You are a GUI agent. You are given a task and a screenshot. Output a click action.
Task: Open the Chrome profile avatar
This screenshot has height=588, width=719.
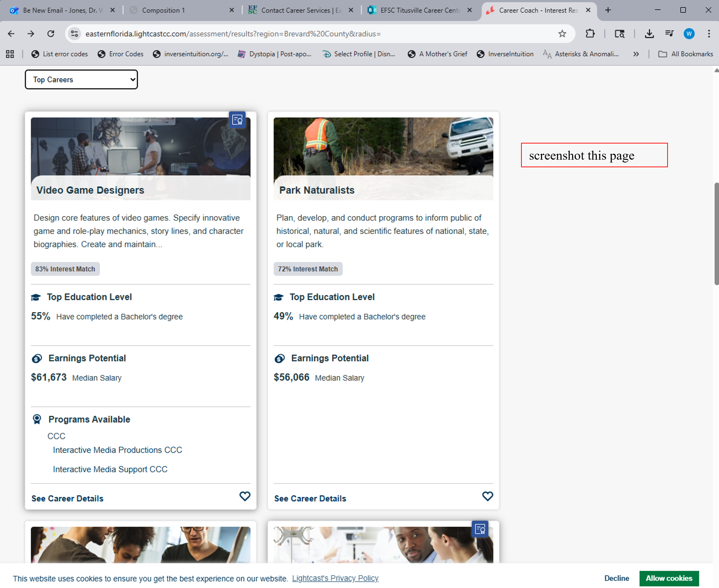pos(689,34)
